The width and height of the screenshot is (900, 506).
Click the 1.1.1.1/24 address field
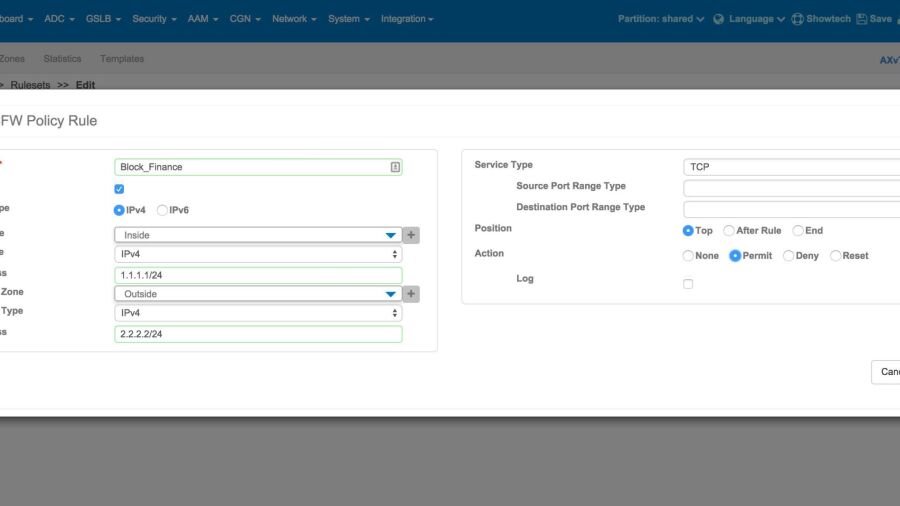pos(258,275)
